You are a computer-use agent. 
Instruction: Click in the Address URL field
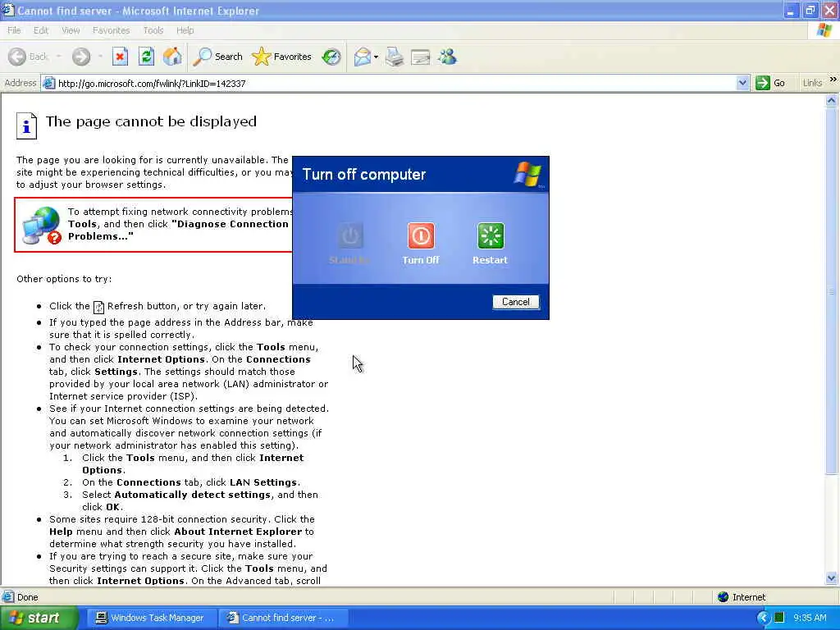395,83
